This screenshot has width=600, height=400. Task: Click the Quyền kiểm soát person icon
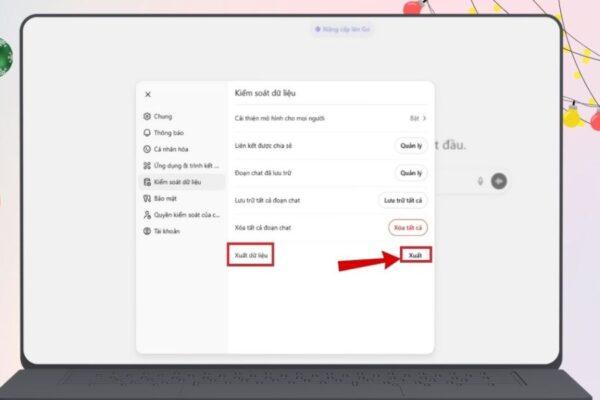pos(147,215)
